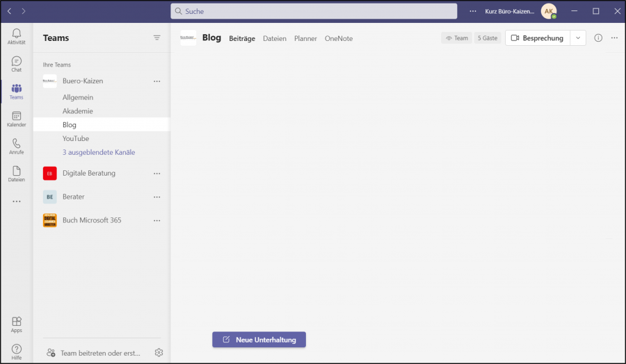Click the Neue Unterhaltung button

259,340
